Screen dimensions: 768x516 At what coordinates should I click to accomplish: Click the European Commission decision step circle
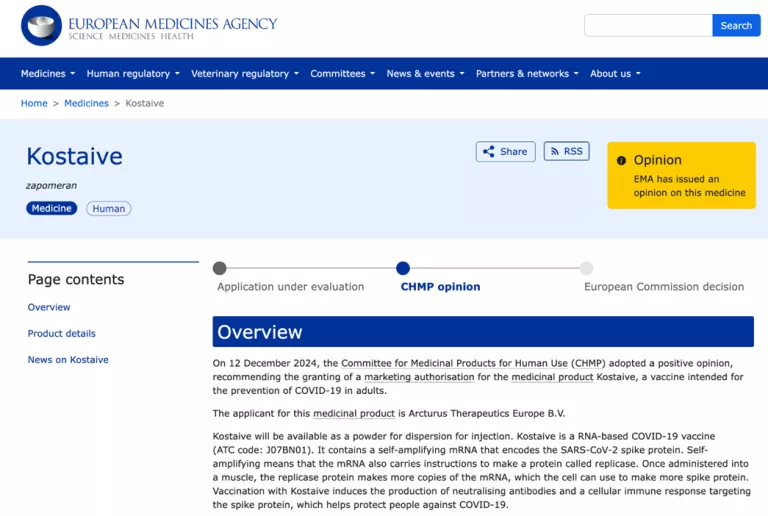[586, 268]
